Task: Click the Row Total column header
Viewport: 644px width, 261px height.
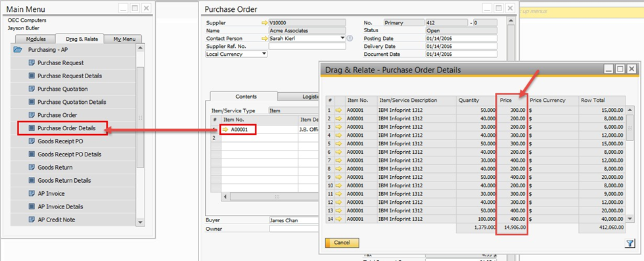Action: (x=602, y=101)
